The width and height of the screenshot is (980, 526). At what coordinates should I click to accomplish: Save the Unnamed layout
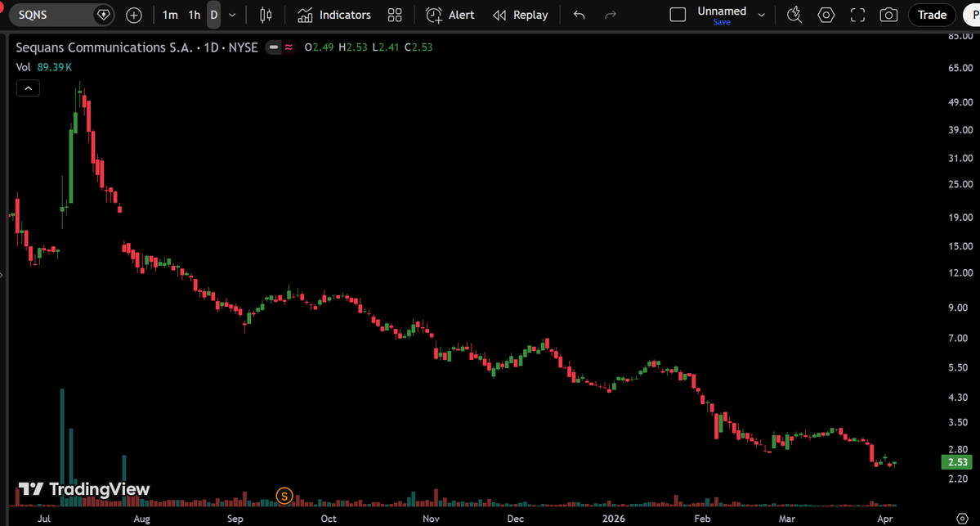click(722, 23)
